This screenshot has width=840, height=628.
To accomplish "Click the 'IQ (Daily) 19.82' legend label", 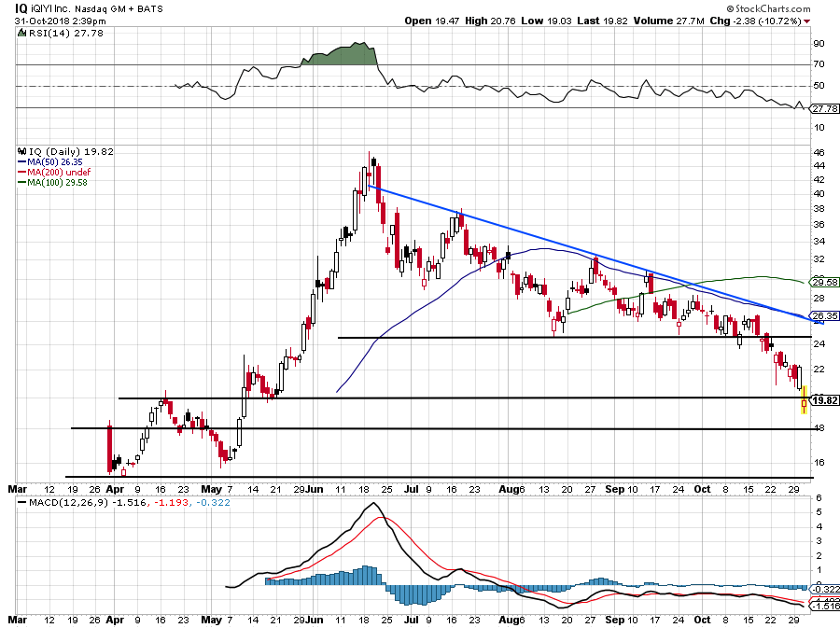I will click(71, 151).
